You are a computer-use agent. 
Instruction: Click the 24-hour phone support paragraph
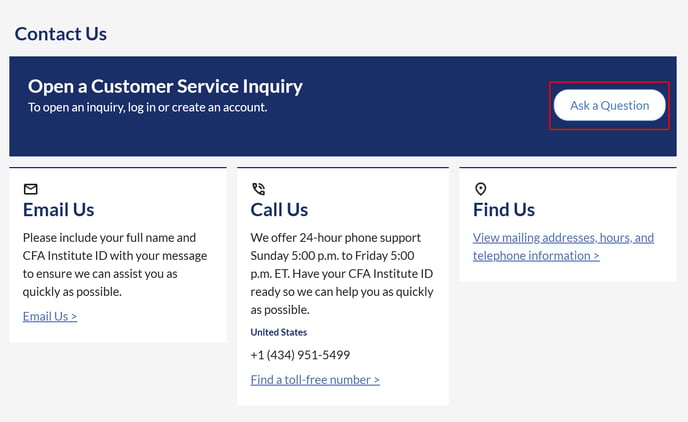(342, 274)
